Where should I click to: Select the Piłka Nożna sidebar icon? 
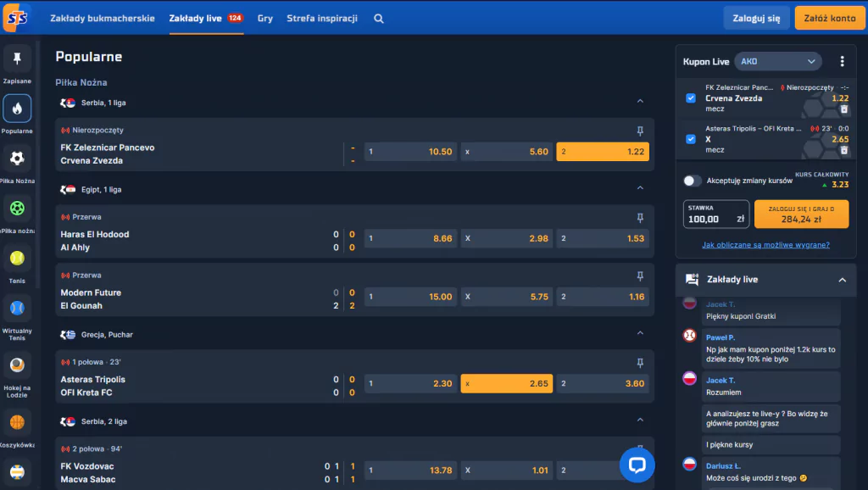pyautogui.click(x=17, y=158)
